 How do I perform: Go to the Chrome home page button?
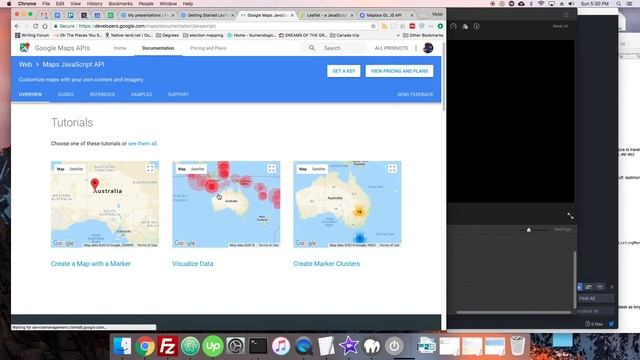point(45,26)
